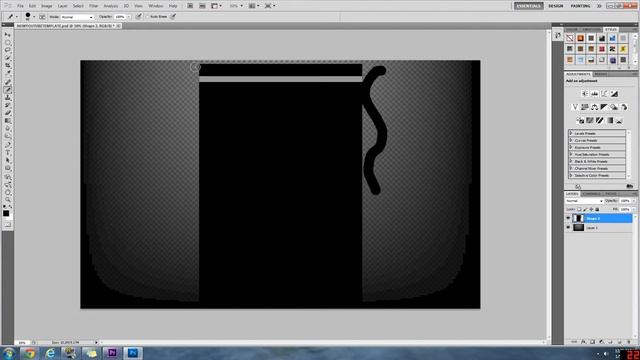Select the Hand tool
Viewport: 640px width, 360px height.
[x=7, y=192]
